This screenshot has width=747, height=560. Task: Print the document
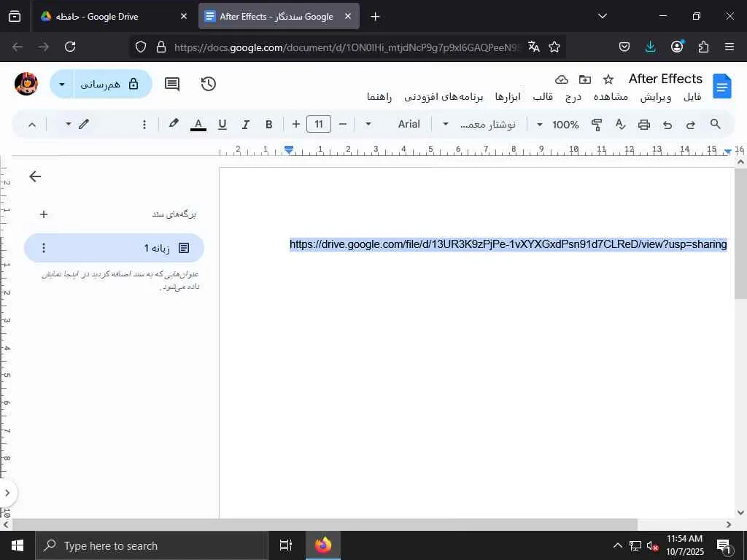(644, 125)
